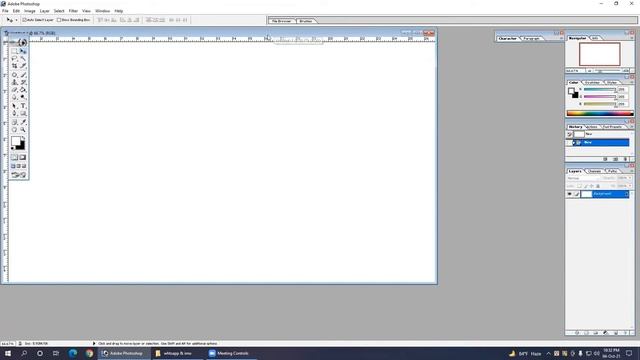640x360 pixels.
Task: Select the Lasso tool
Action: point(14,59)
